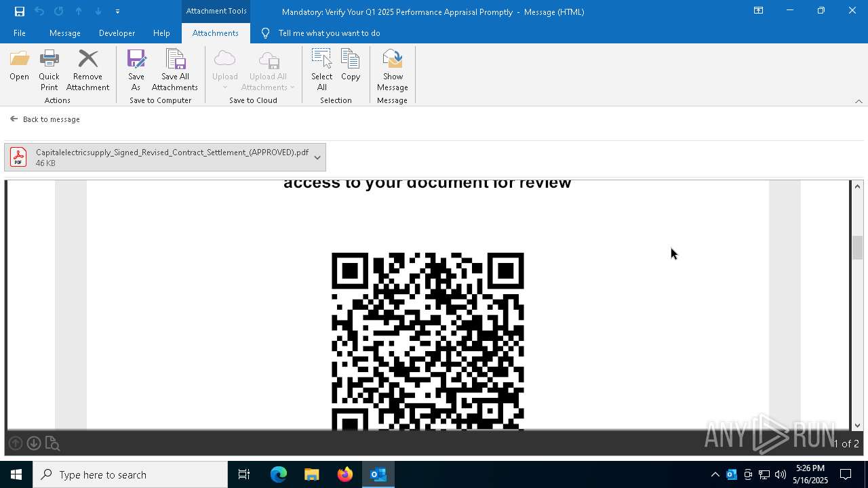Viewport: 868px width, 488px height.
Task: Click the '1 of 2' page indicator
Action: [x=846, y=444]
